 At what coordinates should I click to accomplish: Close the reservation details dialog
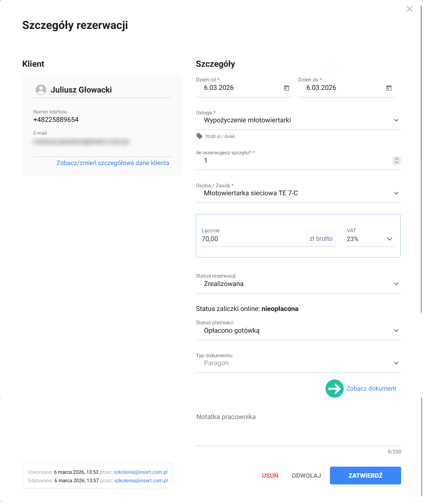click(410, 9)
